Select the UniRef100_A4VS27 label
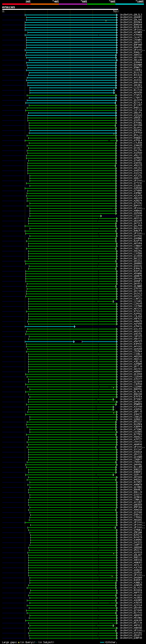Image resolution: width=146 pixels, height=644 pixels. click(131, 296)
